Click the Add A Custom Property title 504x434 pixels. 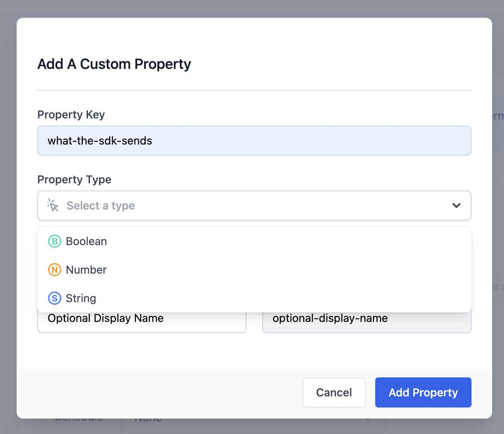[114, 64]
